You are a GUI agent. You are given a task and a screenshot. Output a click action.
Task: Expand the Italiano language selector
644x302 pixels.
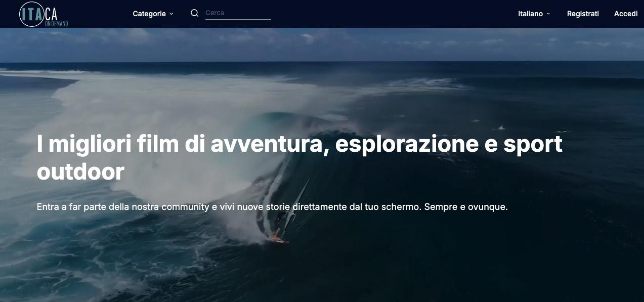(534, 14)
